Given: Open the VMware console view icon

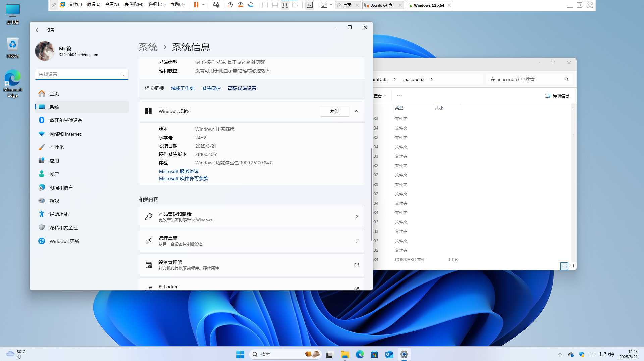Looking at the screenshot, I should pos(310,5).
